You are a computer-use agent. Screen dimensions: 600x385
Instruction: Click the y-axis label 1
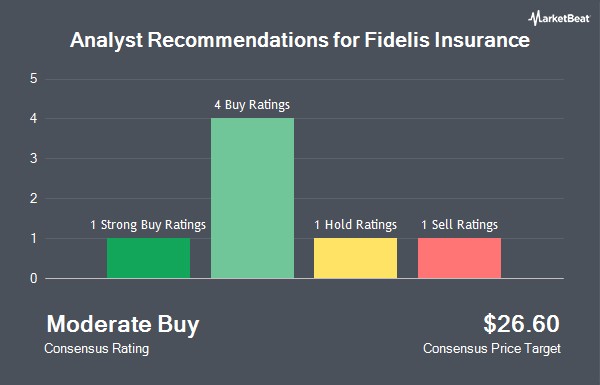(x=34, y=238)
